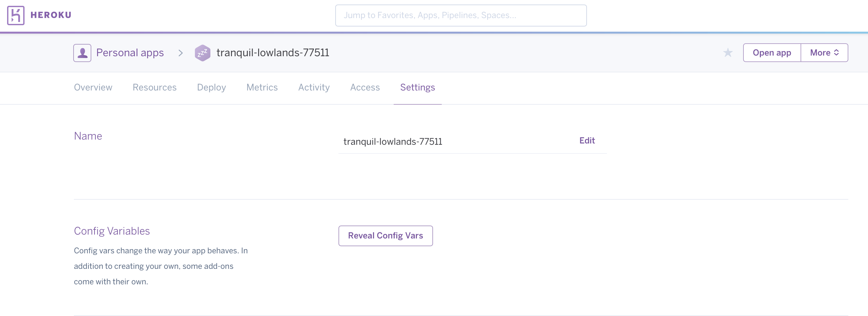Click the breadcrumb chevron after Personal apps
Image resolution: width=868 pixels, height=316 pixels.
coord(181,53)
